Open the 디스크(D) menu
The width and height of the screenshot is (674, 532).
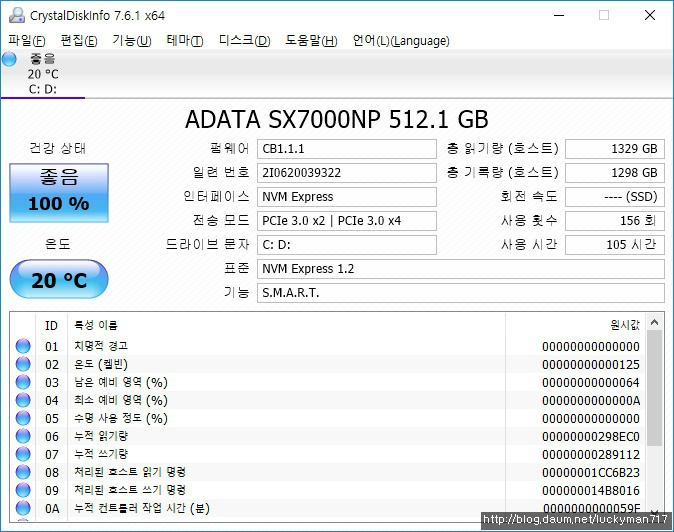tap(245, 41)
